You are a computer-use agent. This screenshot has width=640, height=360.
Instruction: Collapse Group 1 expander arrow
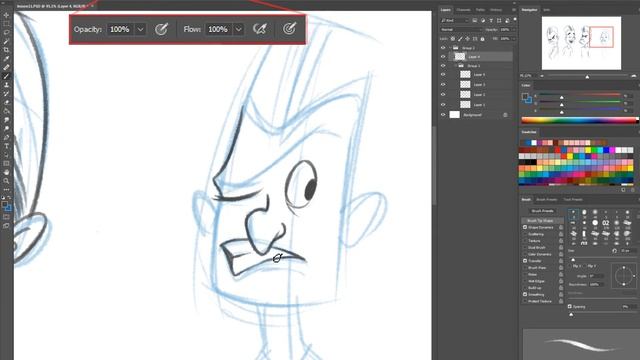(x=456, y=66)
